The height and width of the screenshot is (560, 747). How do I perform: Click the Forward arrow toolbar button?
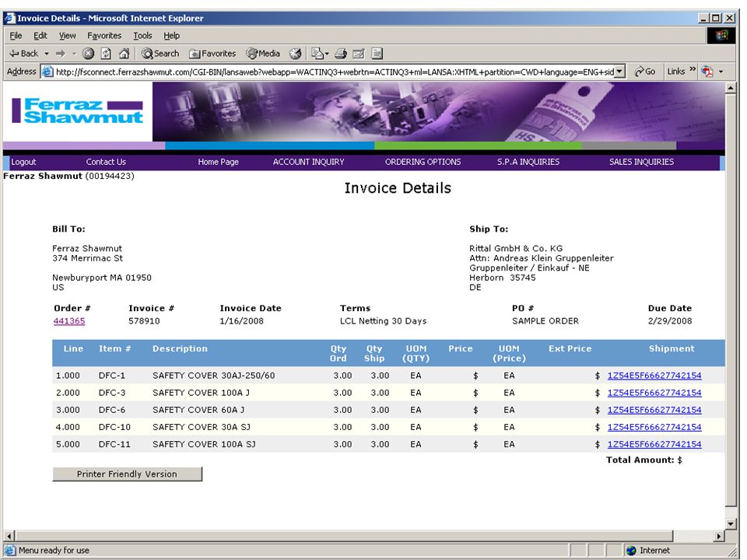61,54
